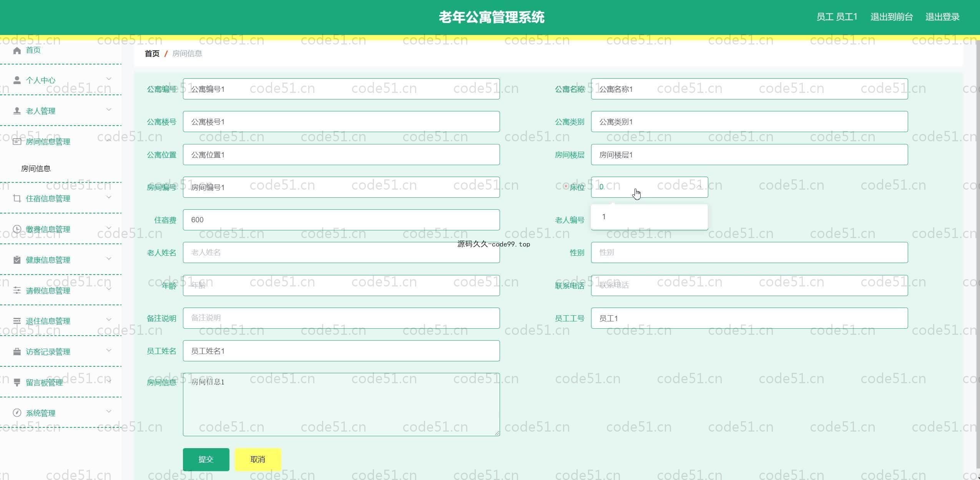Click 退出登录 in the header
The height and width of the screenshot is (480, 980).
click(942, 17)
